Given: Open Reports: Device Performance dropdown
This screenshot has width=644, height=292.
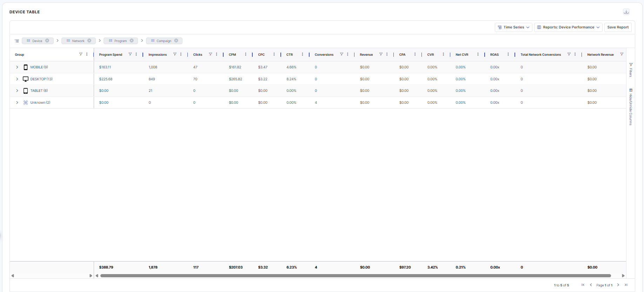Looking at the screenshot, I should coord(568,27).
